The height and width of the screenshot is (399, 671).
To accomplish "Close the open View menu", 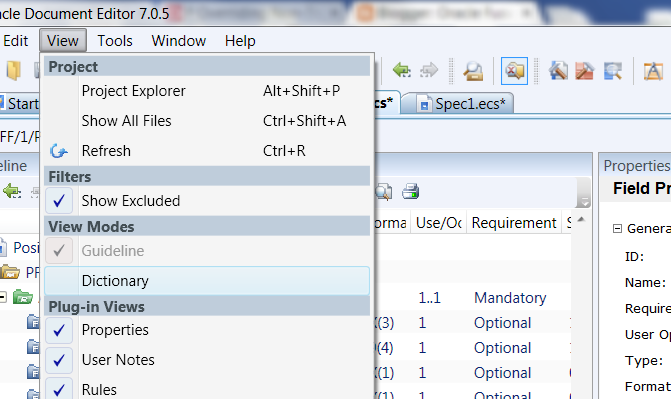I will [63, 41].
